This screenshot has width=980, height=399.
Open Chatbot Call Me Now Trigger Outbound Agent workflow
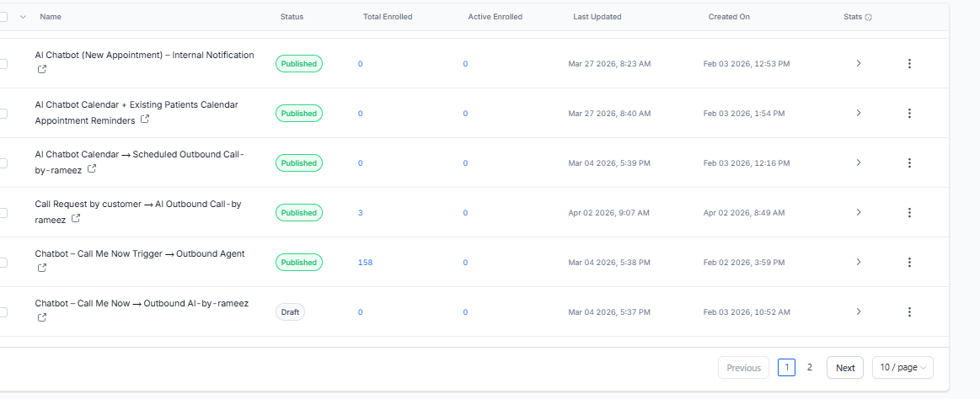[140, 253]
